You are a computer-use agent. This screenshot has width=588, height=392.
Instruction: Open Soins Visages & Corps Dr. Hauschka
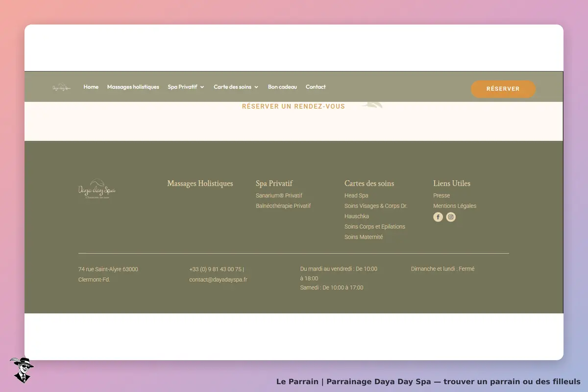tap(376, 211)
